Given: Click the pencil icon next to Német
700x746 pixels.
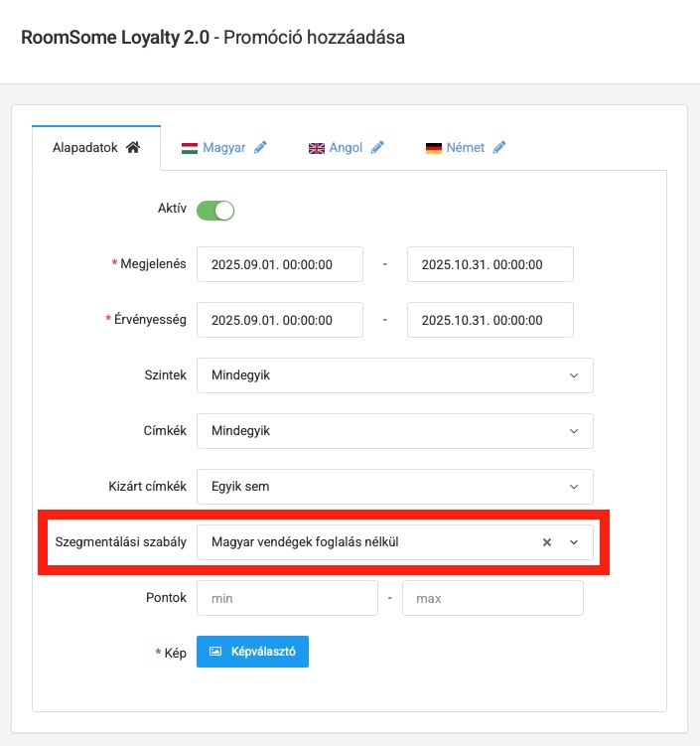Looking at the screenshot, I should (x=499, y=147).
